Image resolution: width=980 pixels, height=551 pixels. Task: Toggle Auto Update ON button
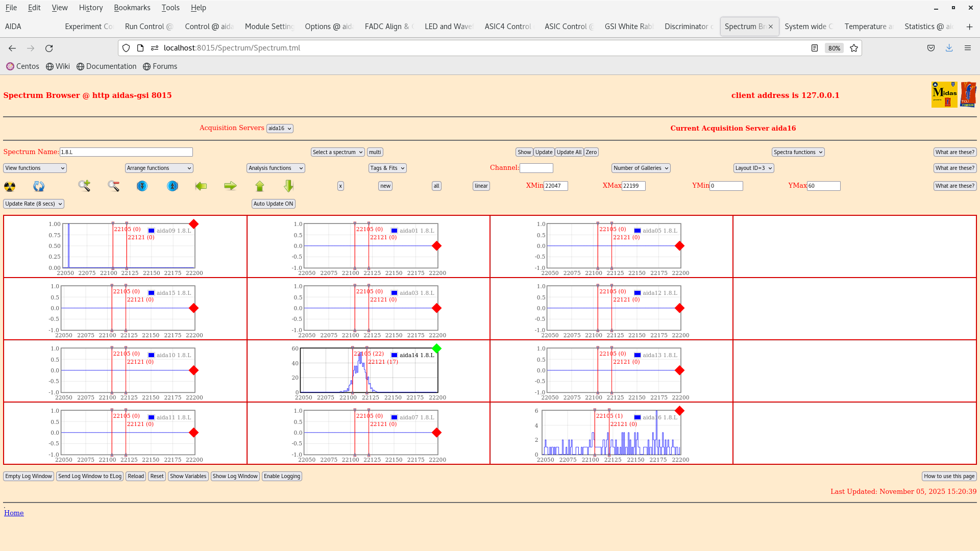pos(273,204)
